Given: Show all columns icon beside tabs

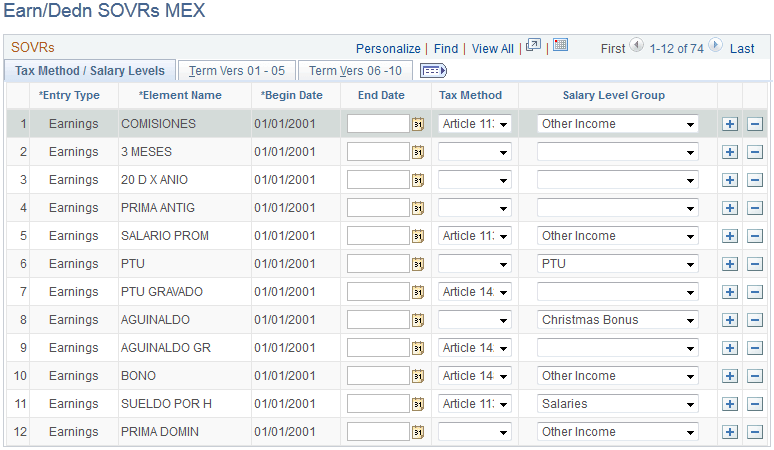Looking at the screenshot, I should point(433,71).
